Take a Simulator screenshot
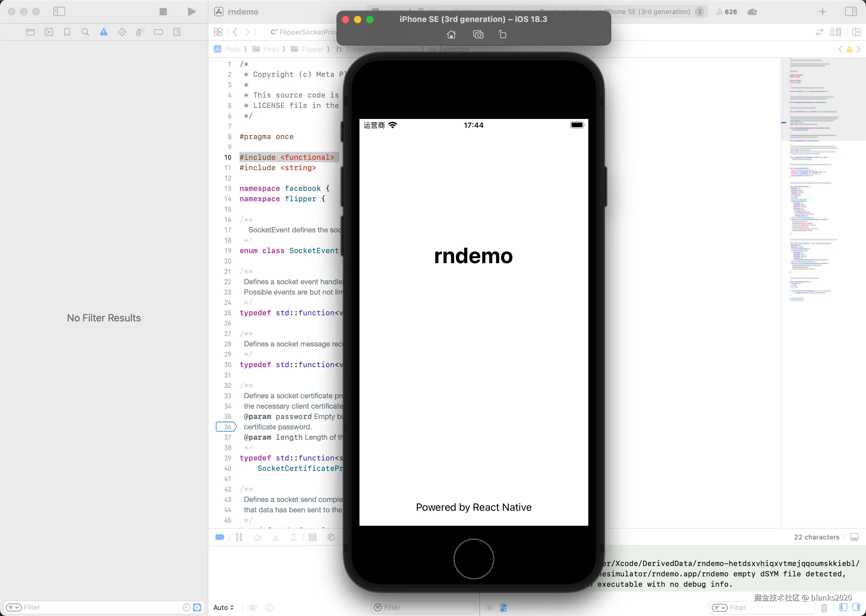The image size is (866, 616). 478,34
